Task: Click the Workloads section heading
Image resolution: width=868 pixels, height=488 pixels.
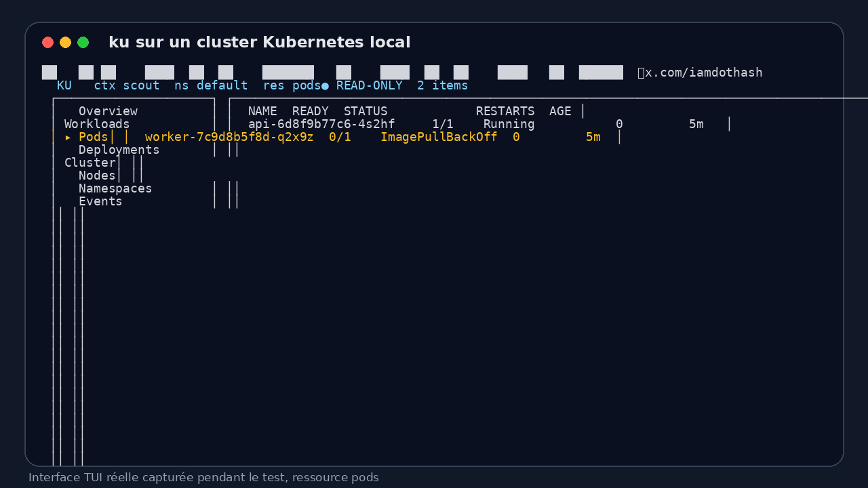Action: tap(97, 124)
